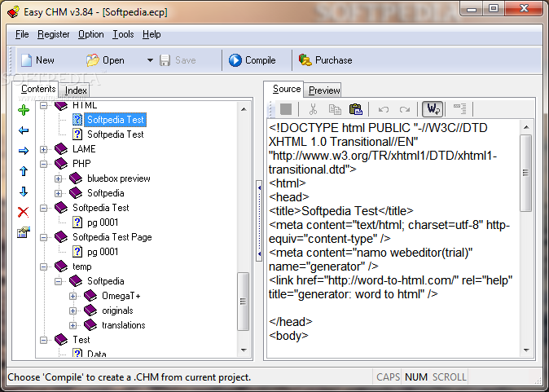Screen dimensions: 549x392
Task: Select the highlighted Softpedia Test page
Action: (115, 120)
